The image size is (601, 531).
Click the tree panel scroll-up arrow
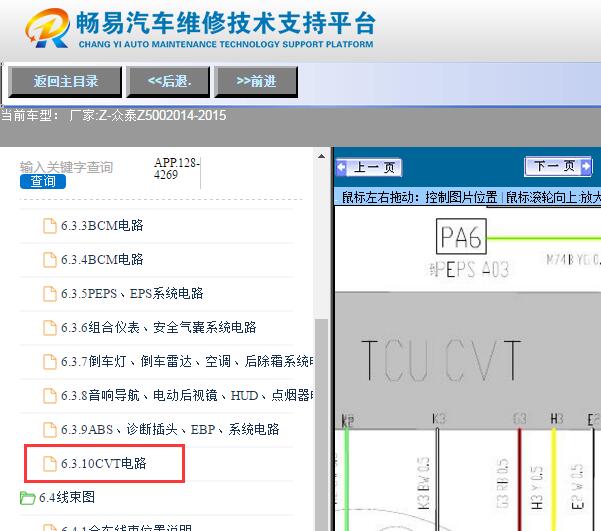321,156
